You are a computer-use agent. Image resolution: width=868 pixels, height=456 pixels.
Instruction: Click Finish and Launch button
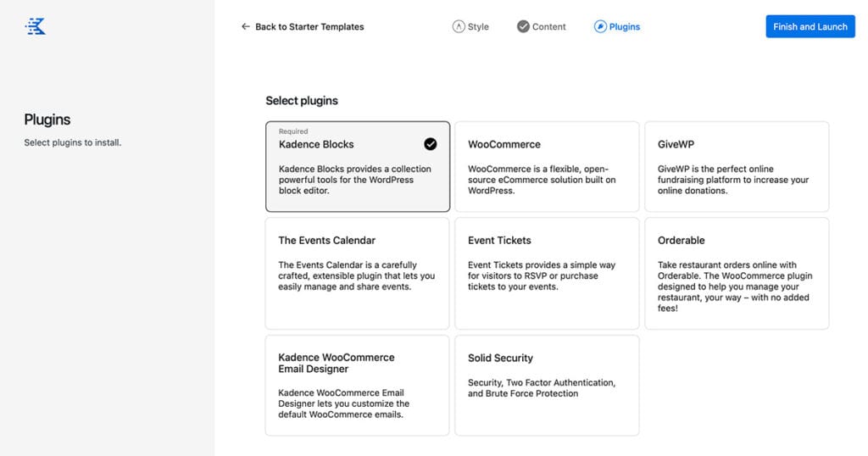tap(810, 26)
